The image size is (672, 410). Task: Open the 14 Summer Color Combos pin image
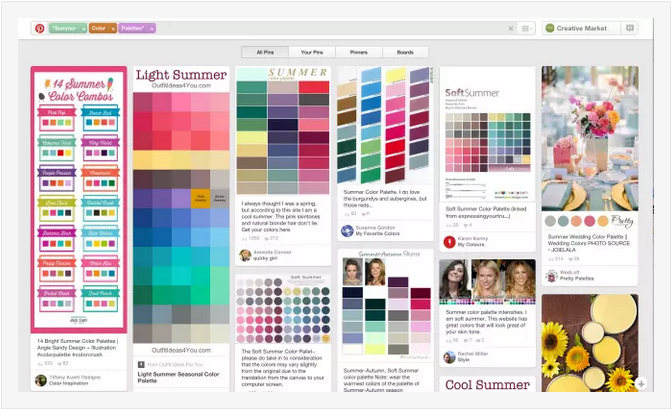tap(79, 200)
